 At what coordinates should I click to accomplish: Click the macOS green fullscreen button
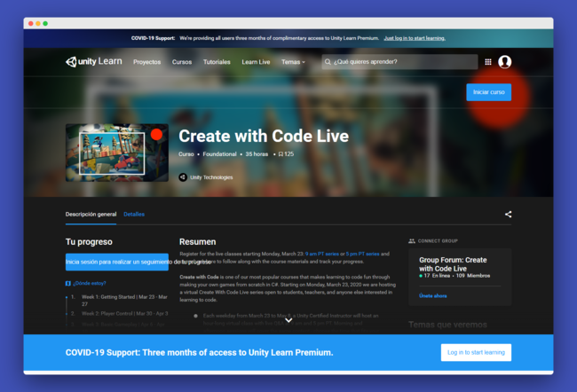(45, 24)
